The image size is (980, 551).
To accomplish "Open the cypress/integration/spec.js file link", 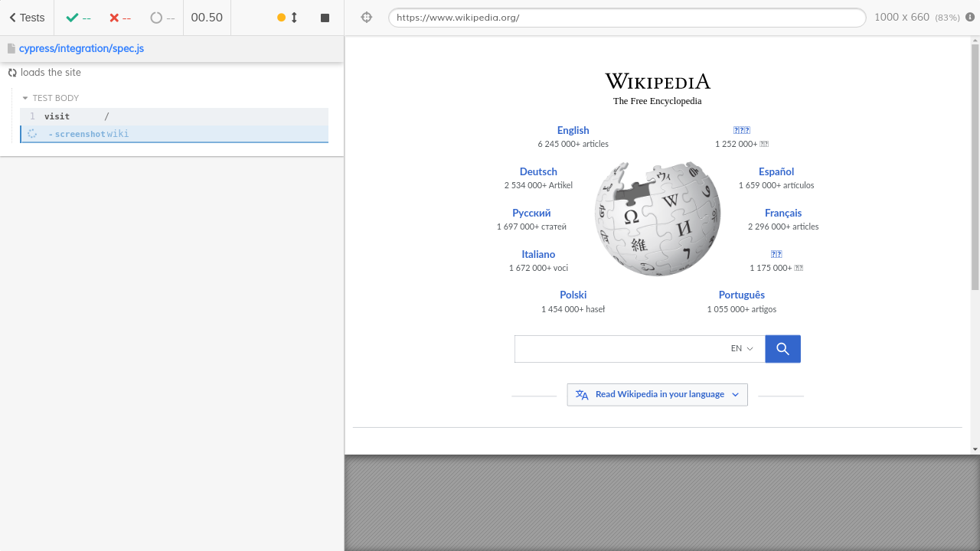I will click(81, 48).
